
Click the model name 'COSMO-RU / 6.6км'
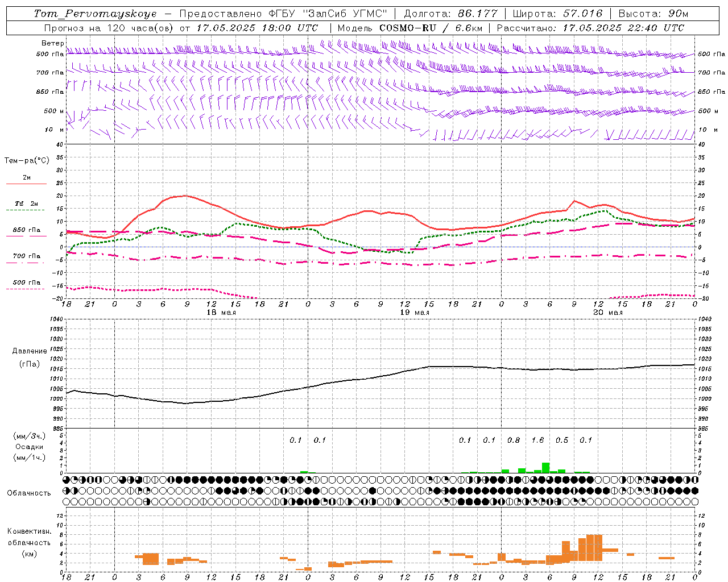431,28
